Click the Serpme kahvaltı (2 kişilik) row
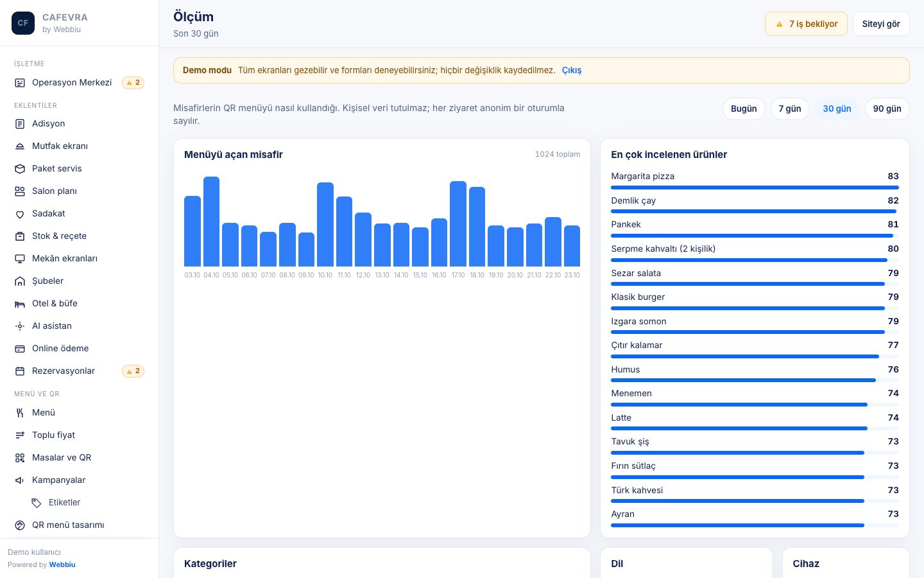Screen dimensions: 924x578 point(755,252)
